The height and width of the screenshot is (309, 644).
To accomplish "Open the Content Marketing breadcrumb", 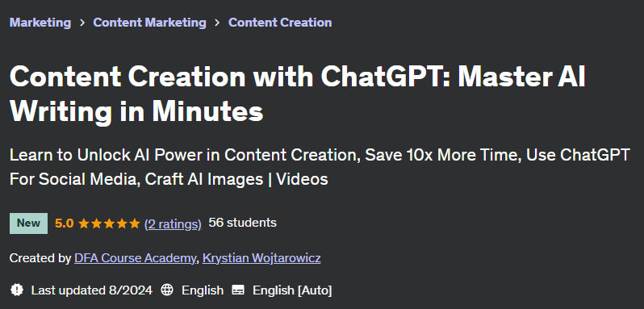I will 149,23.
